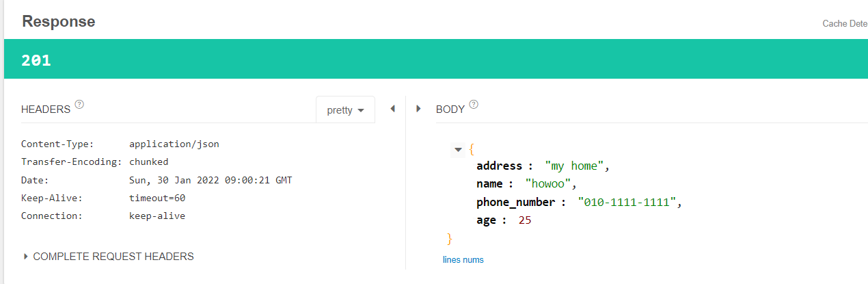Click the HEADERS help question mark icon
Image resolution: width=868 pixels, height=284 pixels.
point(79,105)
